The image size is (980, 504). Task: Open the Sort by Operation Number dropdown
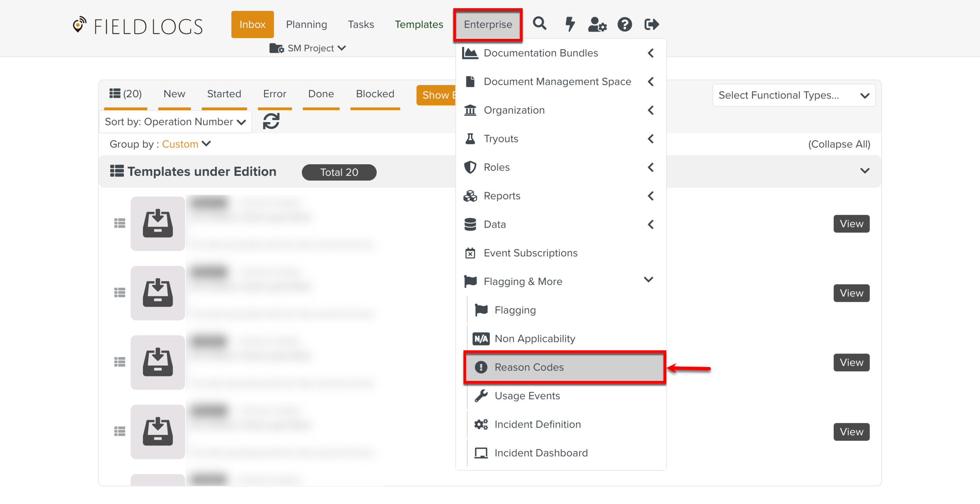(175, 122)
